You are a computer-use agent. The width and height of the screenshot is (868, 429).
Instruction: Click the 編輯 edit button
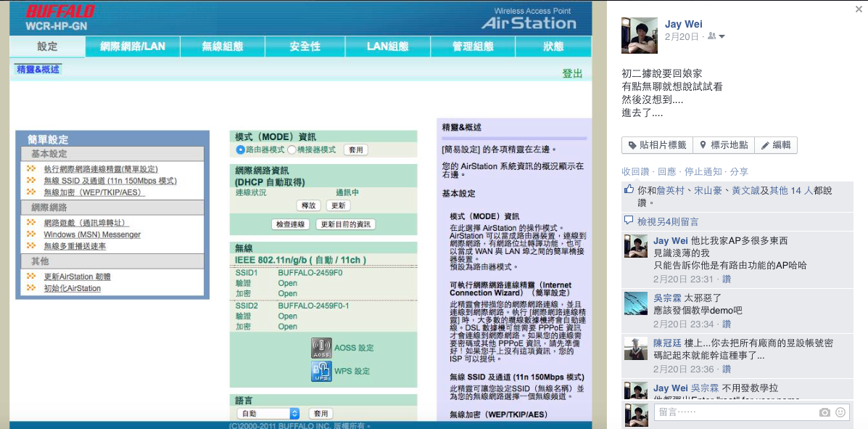click(776, 145)
